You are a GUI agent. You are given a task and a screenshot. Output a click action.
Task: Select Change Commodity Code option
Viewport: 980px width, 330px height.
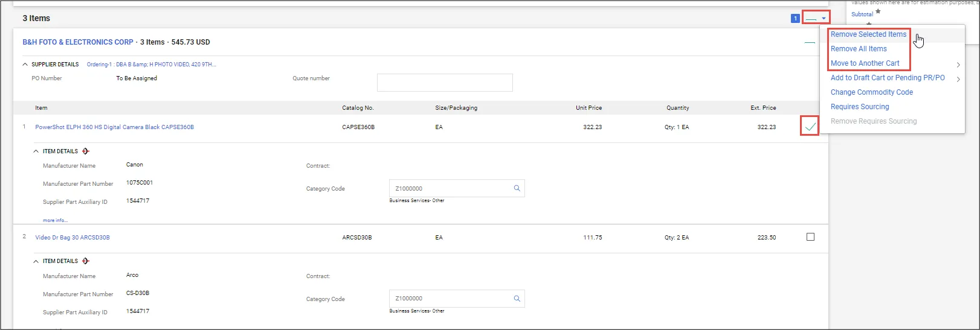[x=871, y=92]
